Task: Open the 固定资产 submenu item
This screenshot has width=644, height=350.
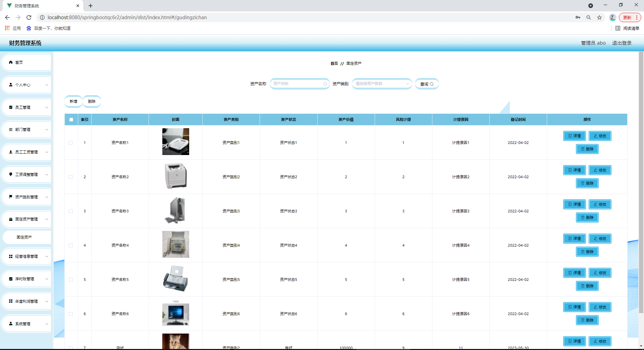Action: click(x=24, y=237)
